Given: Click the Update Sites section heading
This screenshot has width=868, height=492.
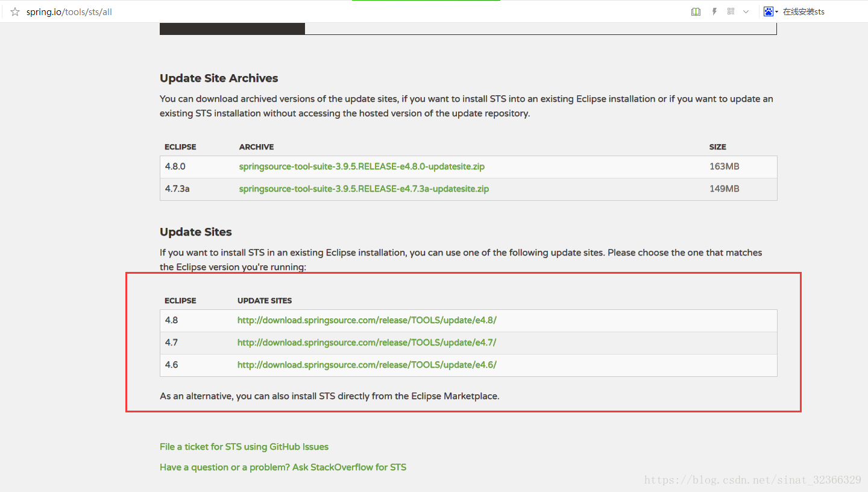Looking at the screenshot, I should (196, 232).
